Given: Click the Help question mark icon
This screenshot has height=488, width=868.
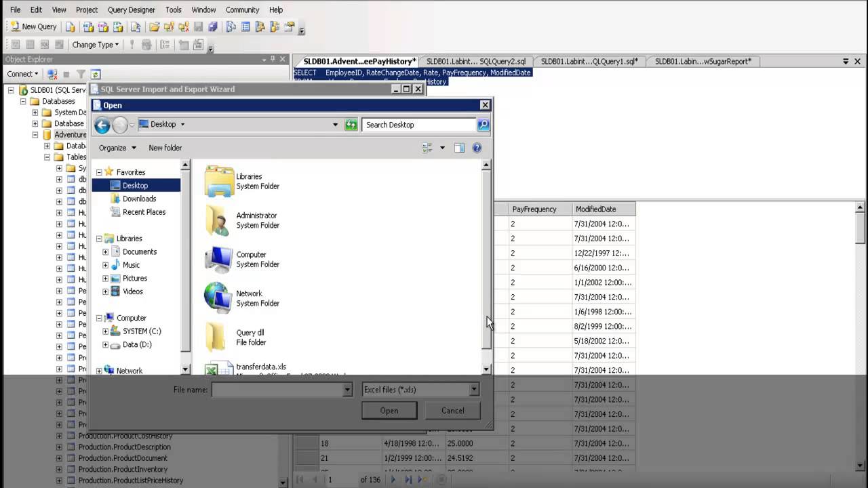Looking at the screenshot, I should click(477, 148).
